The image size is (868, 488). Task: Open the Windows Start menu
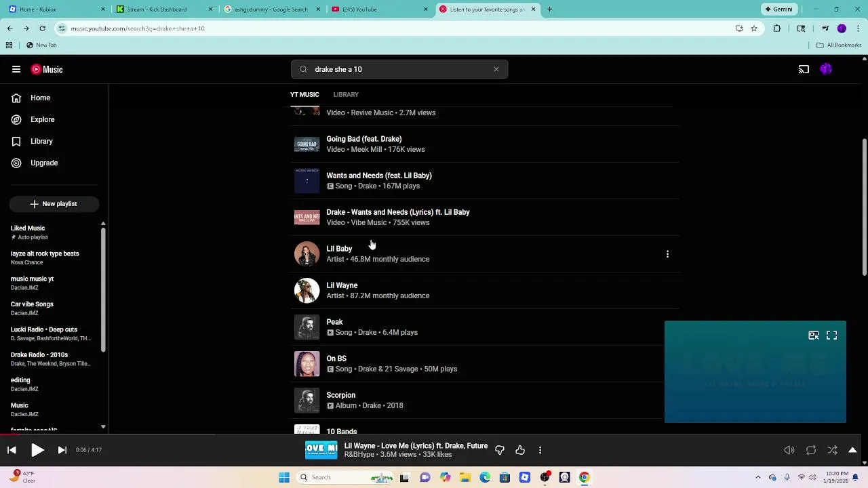point(284,477)
